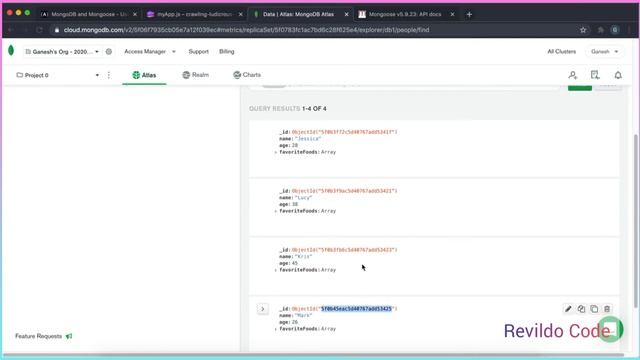Viewport: 640px width, 360px height.
Task: Expand the Mark document row chevron
Action: coord(262,309)
